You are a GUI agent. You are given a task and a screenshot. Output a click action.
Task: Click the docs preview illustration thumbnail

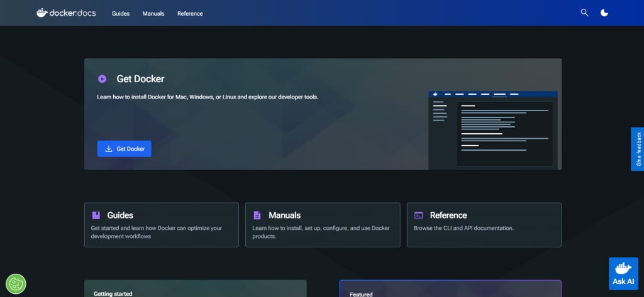coord(493,131)
